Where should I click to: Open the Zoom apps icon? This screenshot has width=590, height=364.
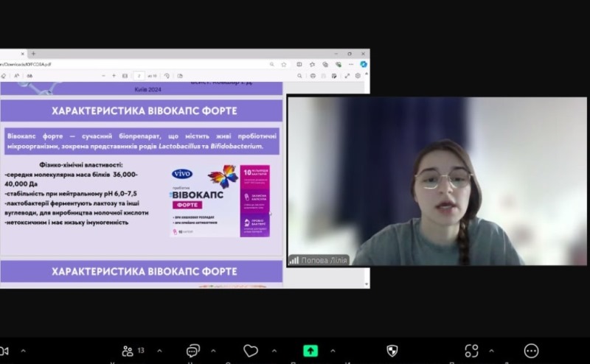click(472, 351)
